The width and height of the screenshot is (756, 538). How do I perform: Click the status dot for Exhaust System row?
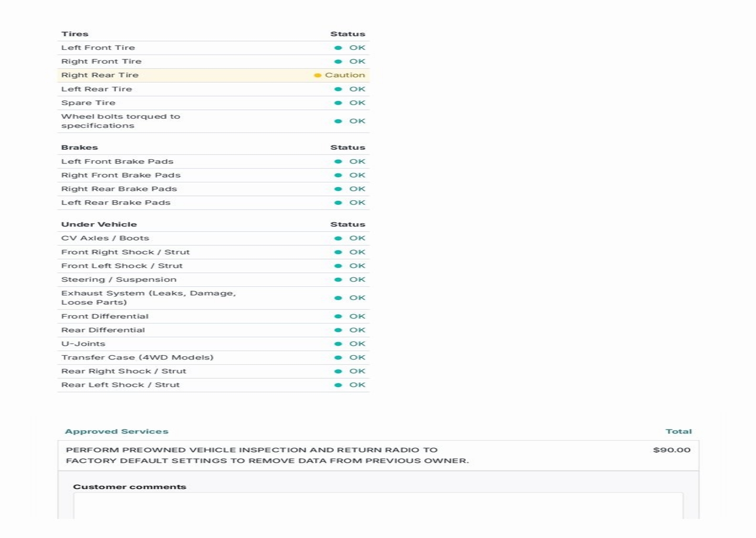(338, 298)
